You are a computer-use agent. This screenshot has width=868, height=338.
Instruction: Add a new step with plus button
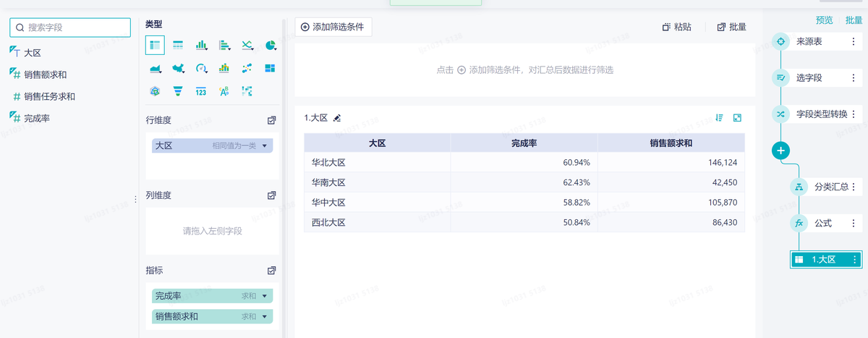point(780,151)
